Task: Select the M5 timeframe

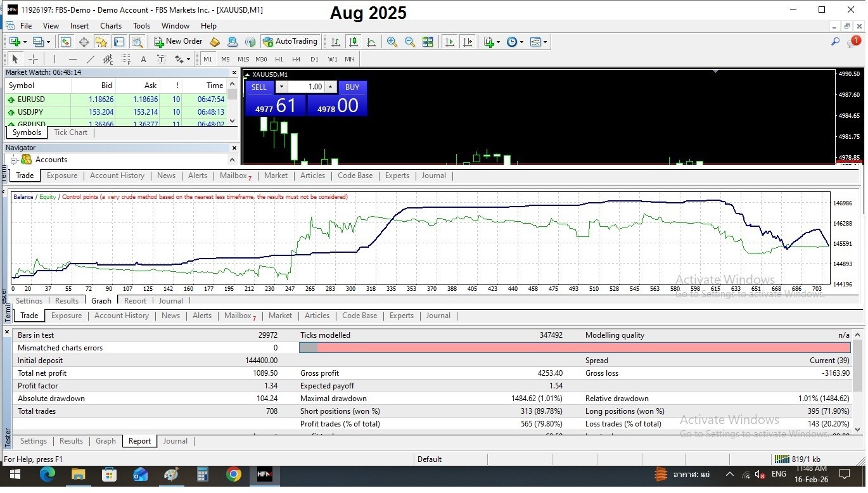Action: click(226, 59)
